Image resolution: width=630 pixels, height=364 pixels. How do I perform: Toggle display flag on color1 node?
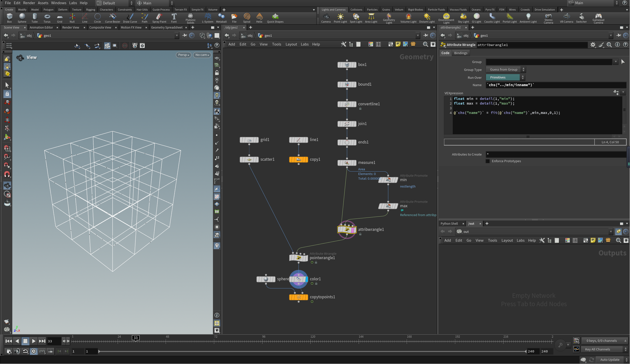pos(307,279)
